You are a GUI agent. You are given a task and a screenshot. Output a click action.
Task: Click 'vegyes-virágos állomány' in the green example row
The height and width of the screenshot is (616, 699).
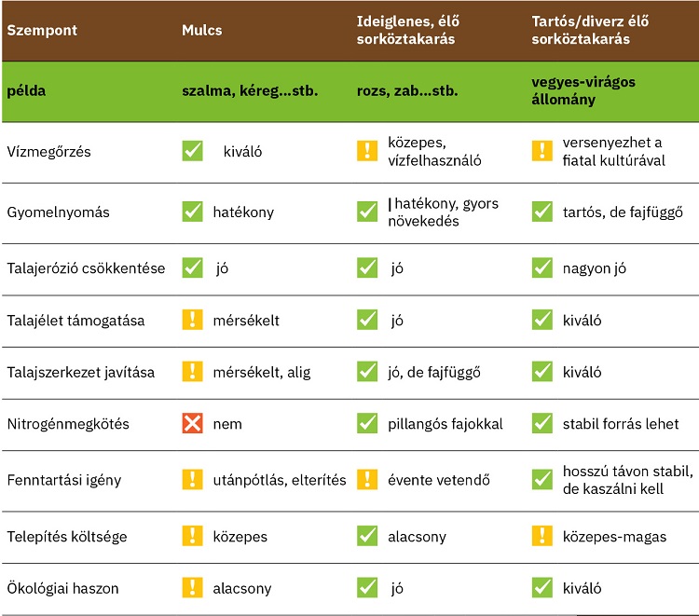[583, 91]
